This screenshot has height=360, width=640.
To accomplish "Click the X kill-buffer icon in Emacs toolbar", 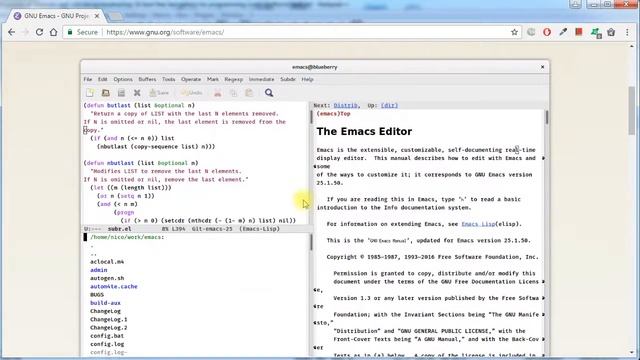I will click(x=137, y=93).
